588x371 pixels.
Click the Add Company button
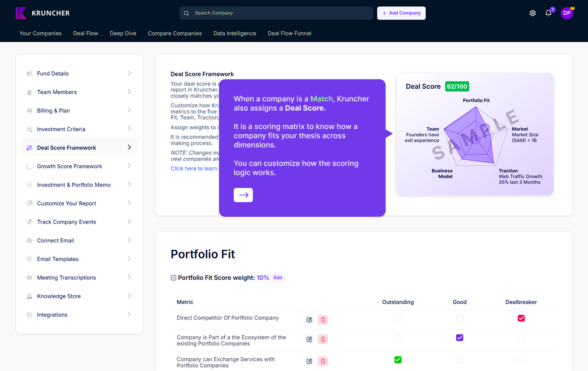coord(401,13)
